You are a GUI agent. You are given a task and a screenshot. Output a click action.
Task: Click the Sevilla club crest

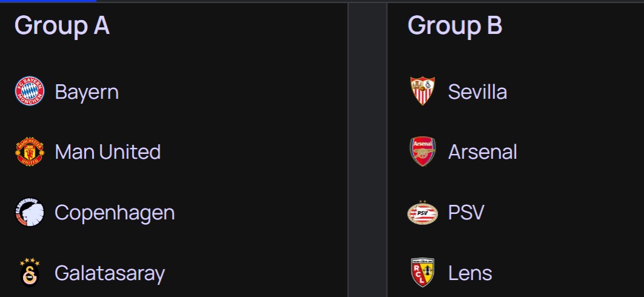tap(423, 91)
